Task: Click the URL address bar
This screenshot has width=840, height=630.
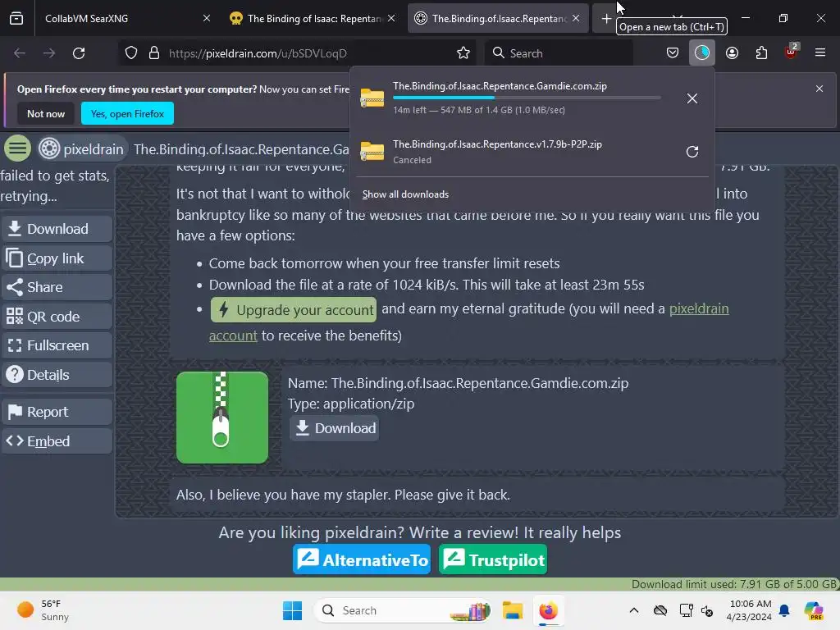Action: click(x=298, y=53)
